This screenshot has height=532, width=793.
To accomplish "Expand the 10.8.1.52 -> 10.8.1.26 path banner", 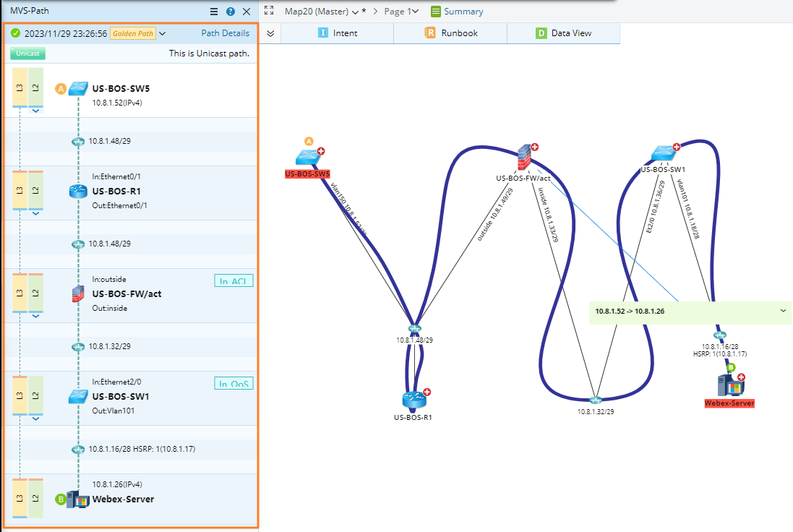I will (x=783, y=311).
